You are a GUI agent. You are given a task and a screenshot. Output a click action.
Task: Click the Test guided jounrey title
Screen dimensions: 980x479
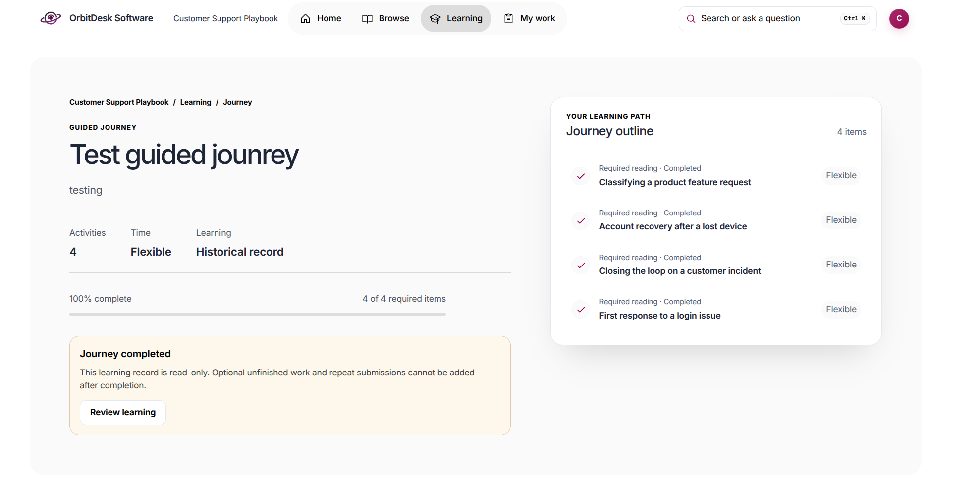tap(184, 155)
